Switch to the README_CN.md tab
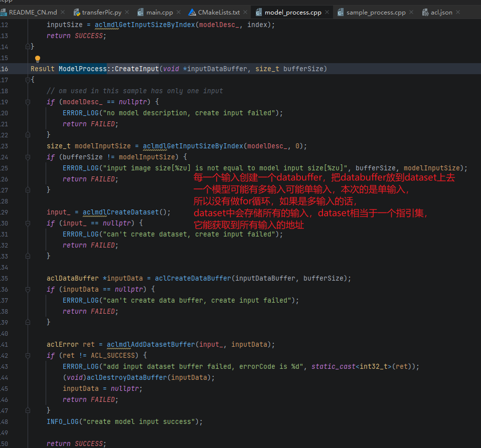The image size is (481, 448). click(x=33, y=12)
